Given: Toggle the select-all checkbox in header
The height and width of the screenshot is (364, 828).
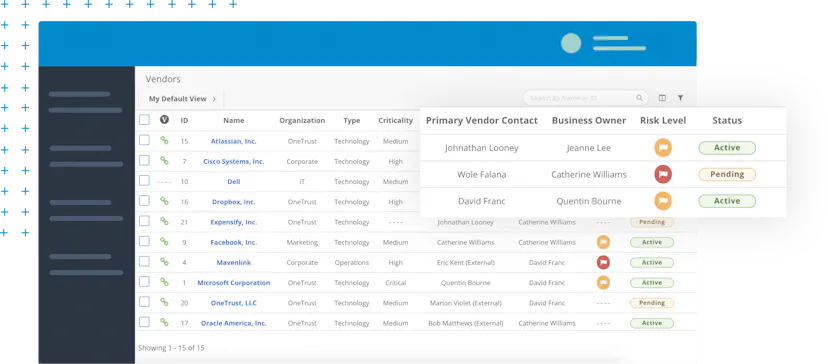Looking at the screenshot, I should (x=144, y=120).
